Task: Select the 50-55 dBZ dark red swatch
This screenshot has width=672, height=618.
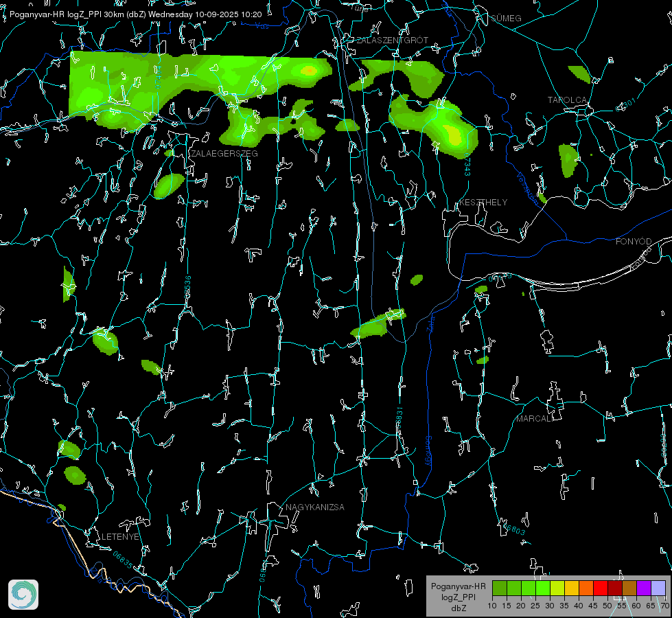Action: click(615, 588)
